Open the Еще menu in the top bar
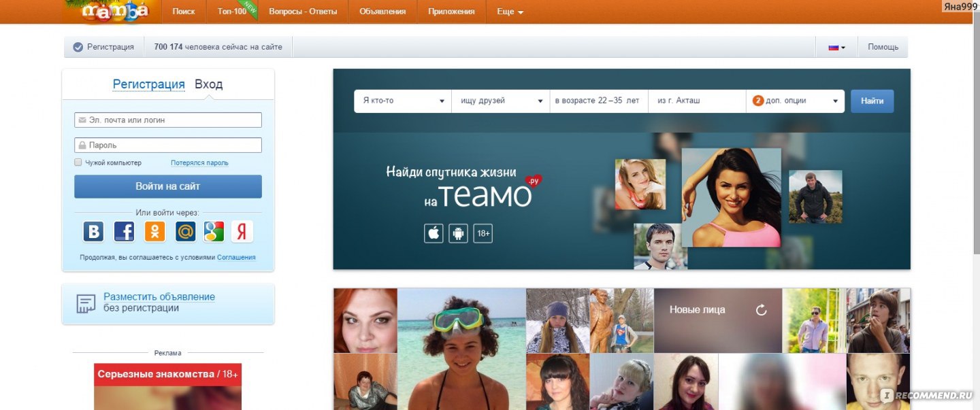Image resolution: width=980 pixels, height=410 pixels. [x=510, y=12]
